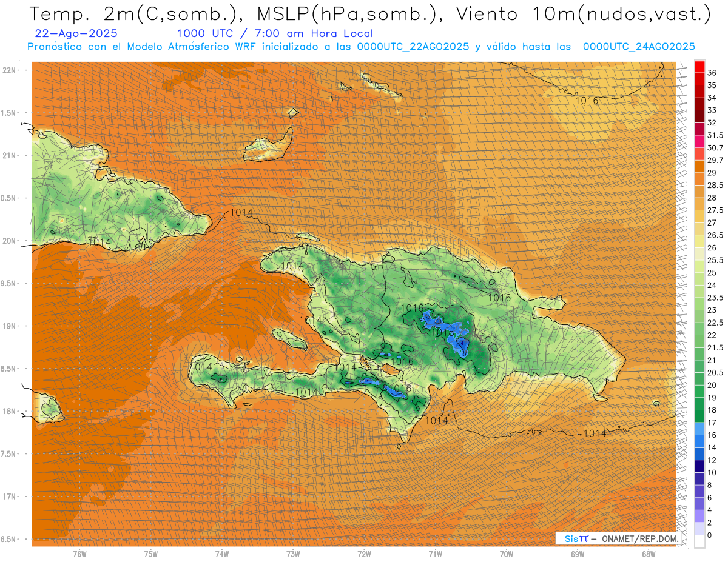The width and height of the screenshot is (728, 562).
Task: Click the "72W" longitude label
Action: [364, 554]
